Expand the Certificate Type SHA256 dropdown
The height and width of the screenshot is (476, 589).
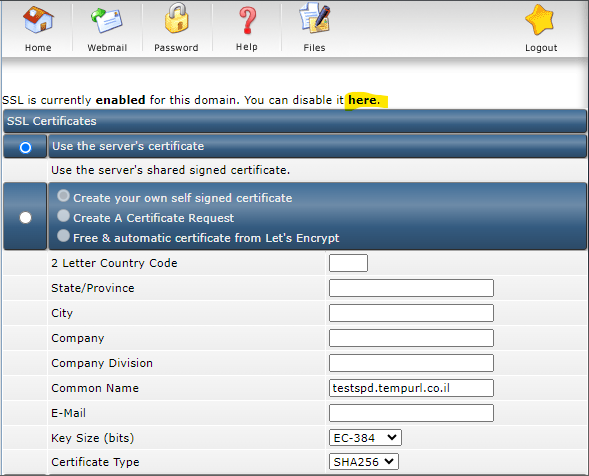(364, 462)
